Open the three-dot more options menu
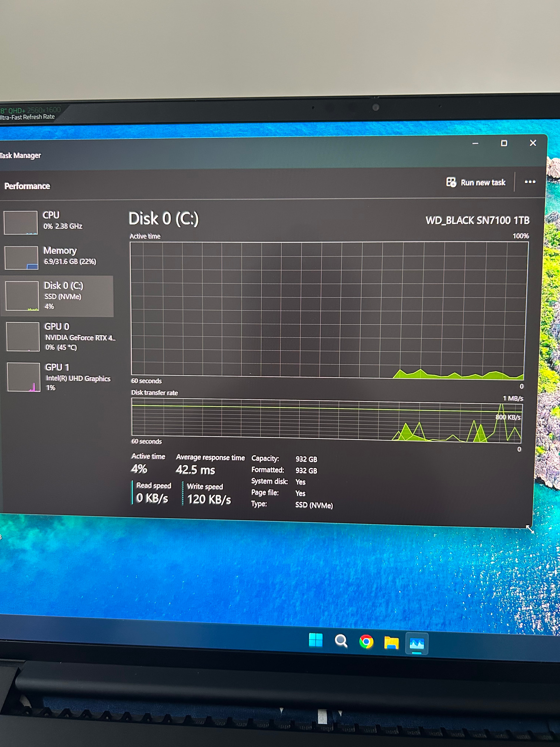Image resolution: width=560 pixels, height=747 pixels. [530, 182]
